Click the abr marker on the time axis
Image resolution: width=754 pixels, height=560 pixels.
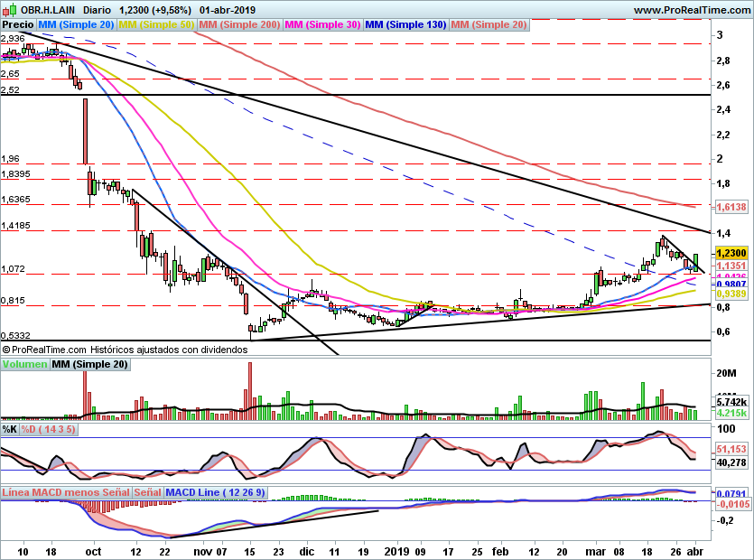[x=695, y=551]
